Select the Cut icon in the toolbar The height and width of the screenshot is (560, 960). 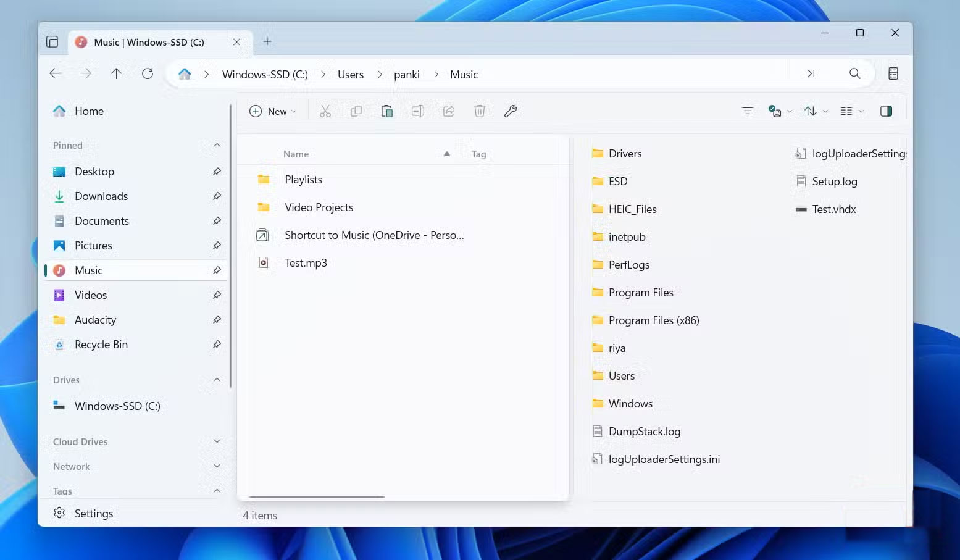pos(325,111)
